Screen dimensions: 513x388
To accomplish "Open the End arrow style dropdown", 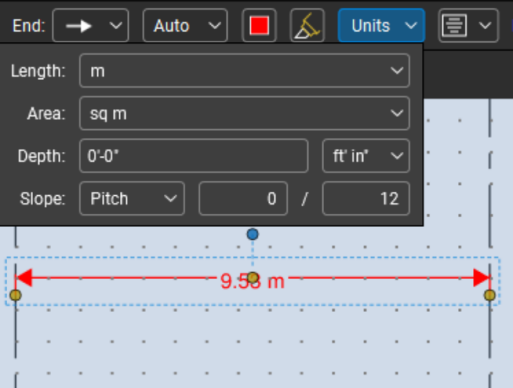I will (90, 26).
